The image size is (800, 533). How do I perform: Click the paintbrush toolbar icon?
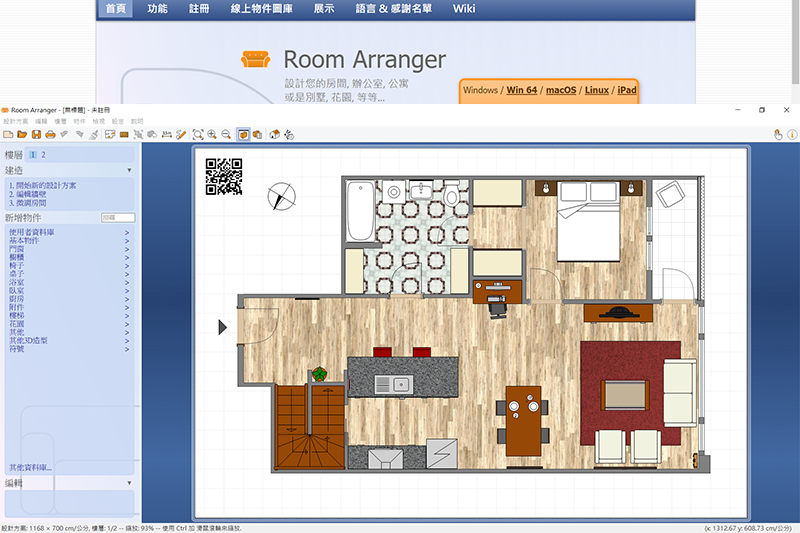(93, 135)
